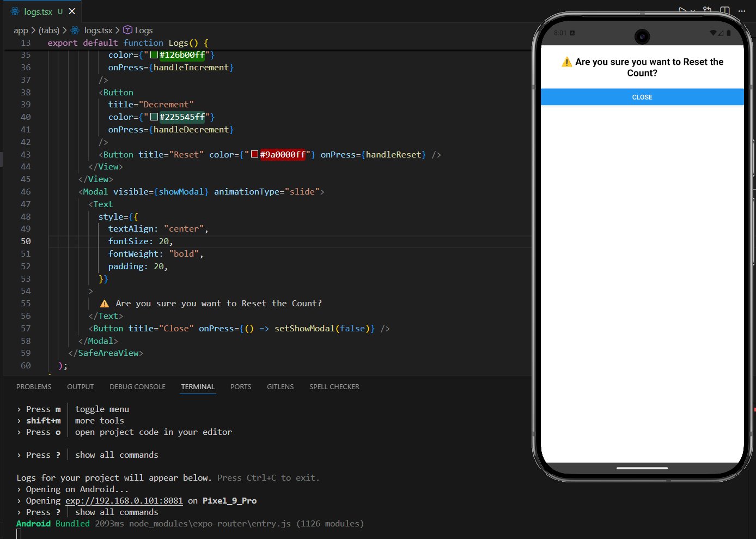756x539 pixels.
Task: Click the battery icon in phone status bar
Action: point(728,33)
